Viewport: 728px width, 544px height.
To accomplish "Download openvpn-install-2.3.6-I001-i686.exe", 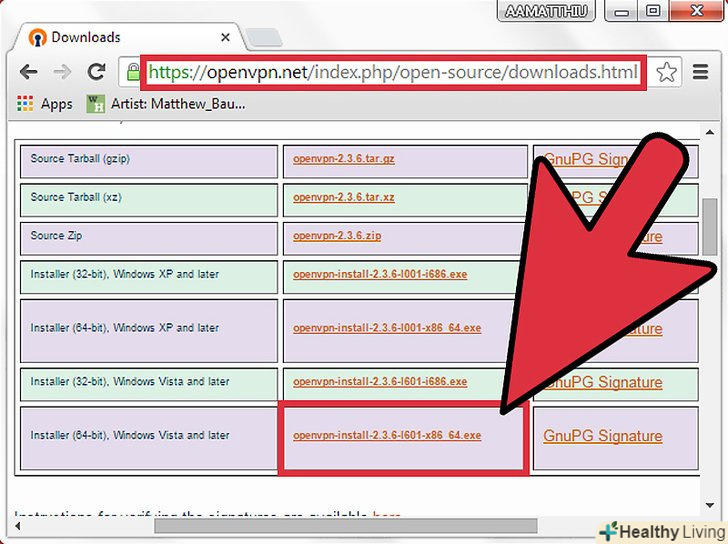I will point(380,274).
